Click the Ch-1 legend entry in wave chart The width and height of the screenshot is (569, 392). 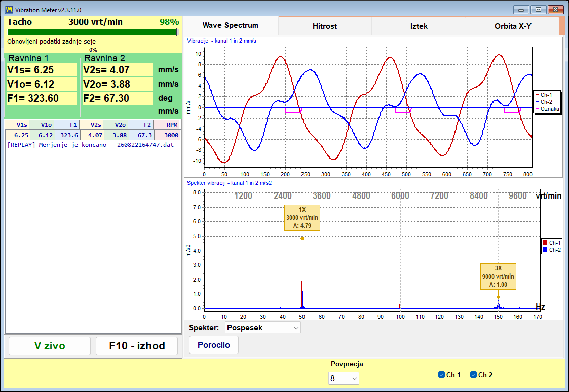pyautogui.click(x=544, y=95)
